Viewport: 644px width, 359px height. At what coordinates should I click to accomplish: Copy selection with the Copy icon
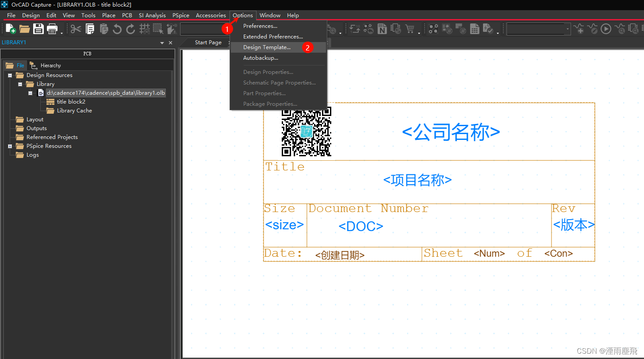click(90, 28)
